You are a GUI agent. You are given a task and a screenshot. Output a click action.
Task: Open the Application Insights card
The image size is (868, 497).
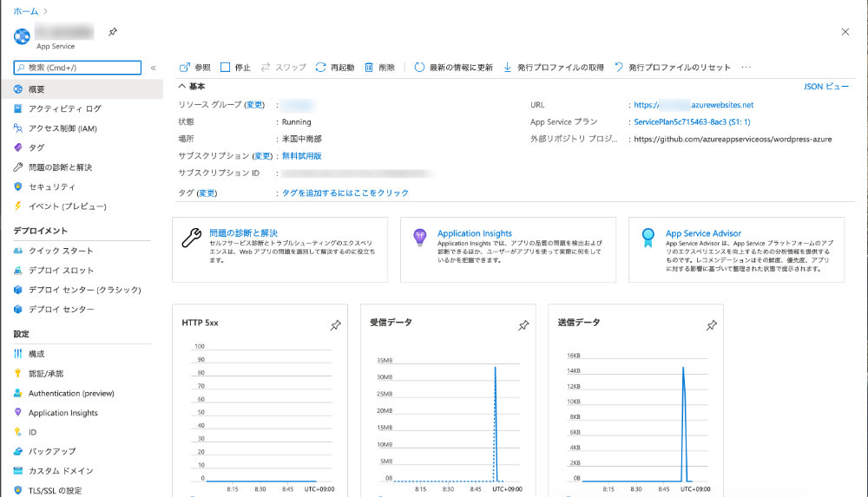(x=474, y=233)
